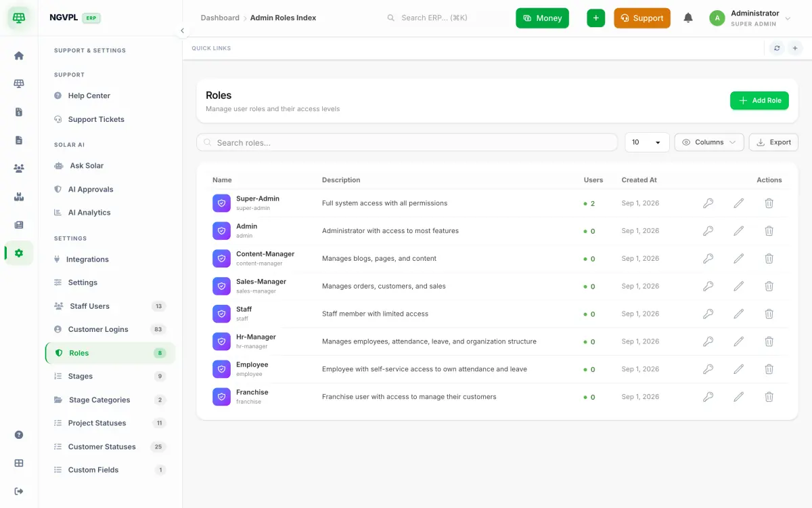Open Stages in sidebar
The image size is (812, 508).
pyautogui.click(x=110, y=376)
